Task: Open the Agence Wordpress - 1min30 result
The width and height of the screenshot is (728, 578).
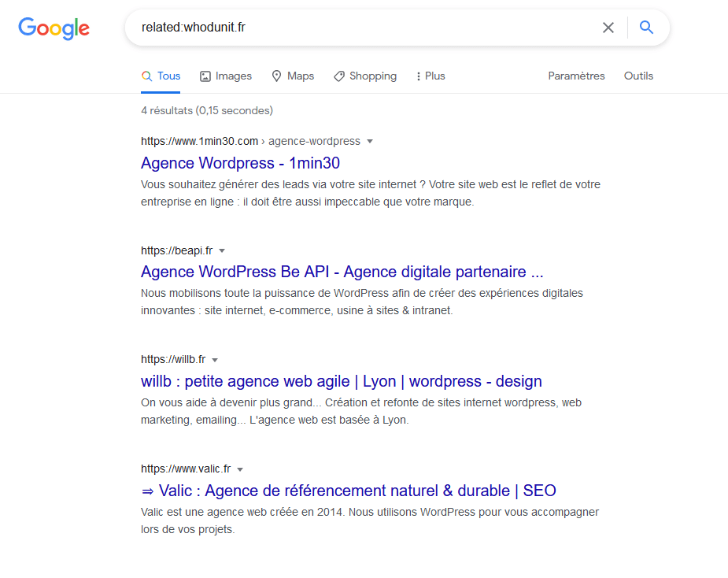Action: [241, 163]
